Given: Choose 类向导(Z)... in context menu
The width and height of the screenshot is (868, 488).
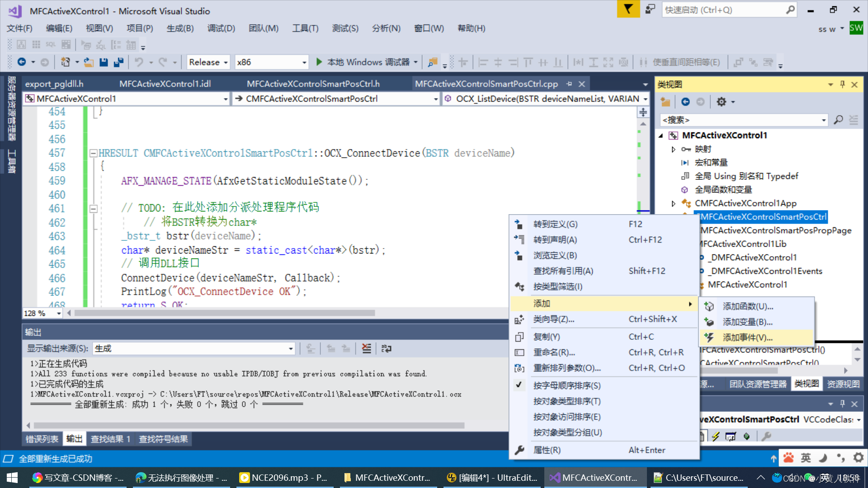Looking at the screenshot, I should (604, 319).
